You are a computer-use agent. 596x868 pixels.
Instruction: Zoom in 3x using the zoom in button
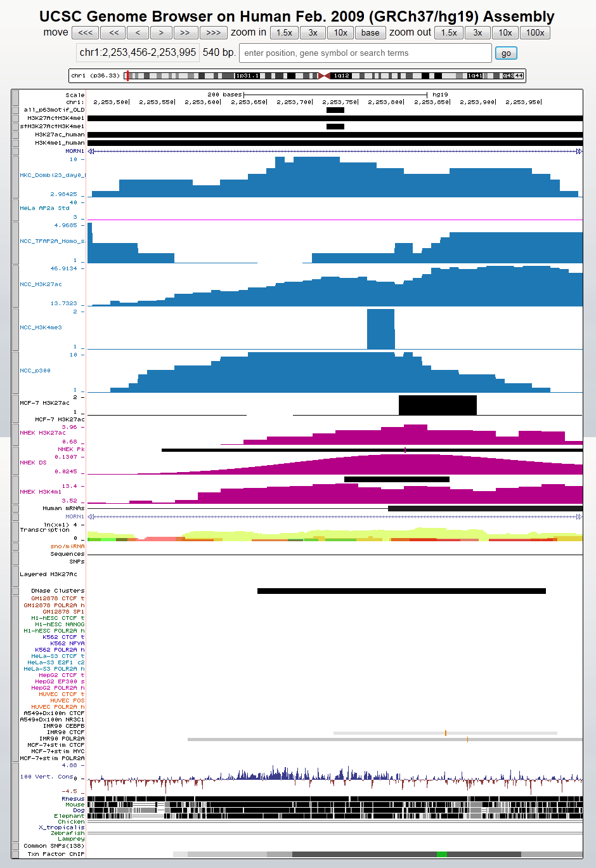coord(313,33)
